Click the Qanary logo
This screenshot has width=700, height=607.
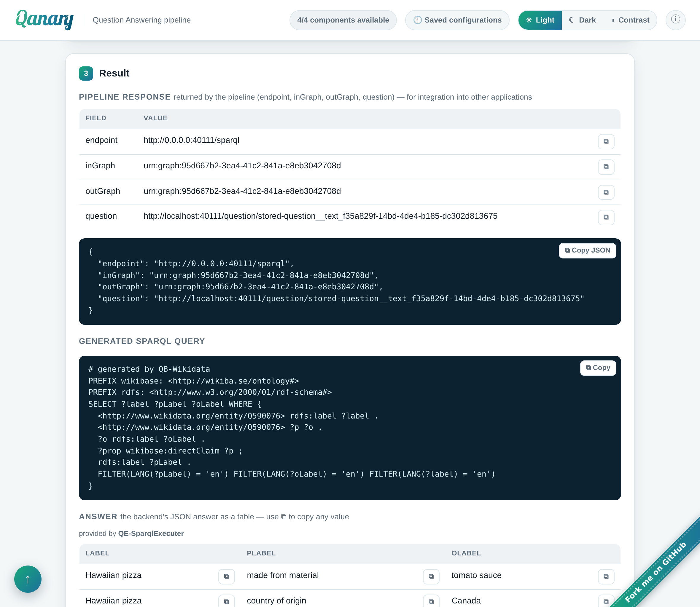tap(44, 20)
